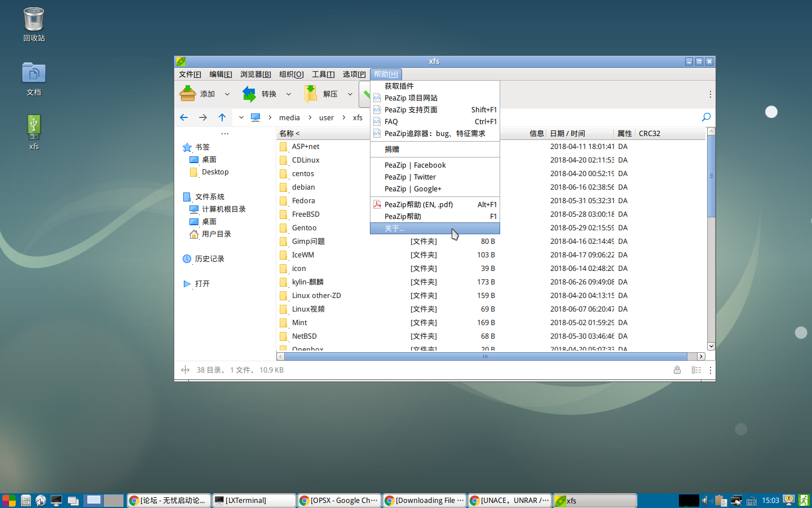Viewport: 812px width, 508px height.
Task: Open 文件[F] menu
Action: pyautogui.click(x=190, y=74)
